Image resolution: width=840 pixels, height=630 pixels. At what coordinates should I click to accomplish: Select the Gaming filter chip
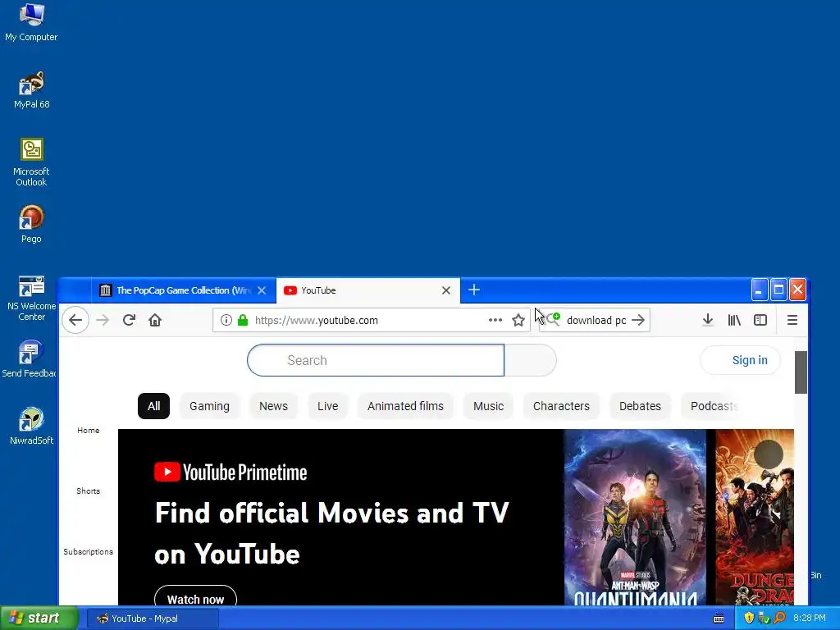click(x=209, y=406)
